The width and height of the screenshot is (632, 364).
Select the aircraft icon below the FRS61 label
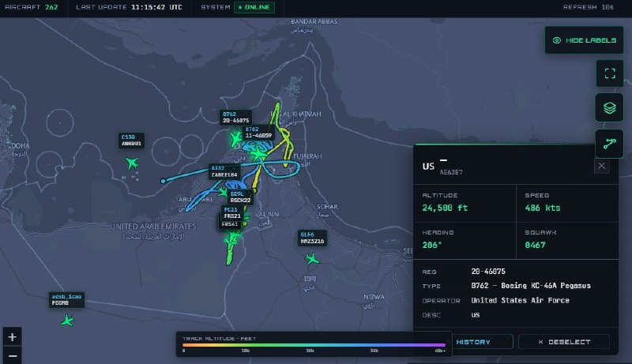pos(231,240)
